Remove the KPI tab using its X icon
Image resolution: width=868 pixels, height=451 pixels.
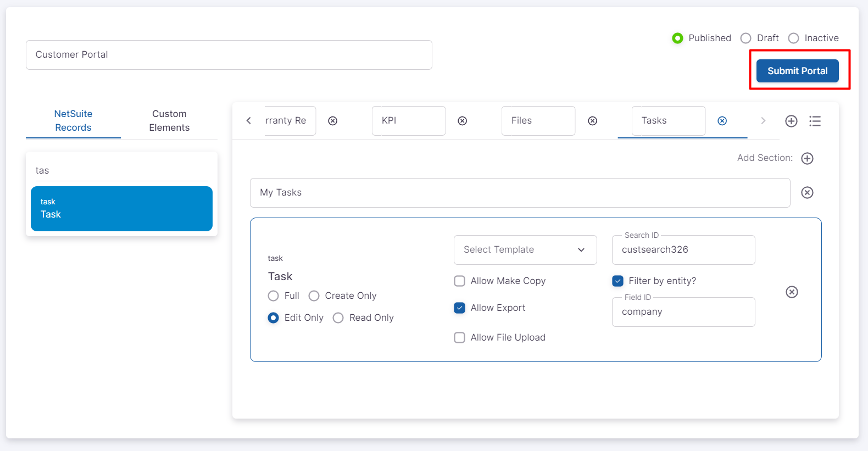tap(462, 121)
